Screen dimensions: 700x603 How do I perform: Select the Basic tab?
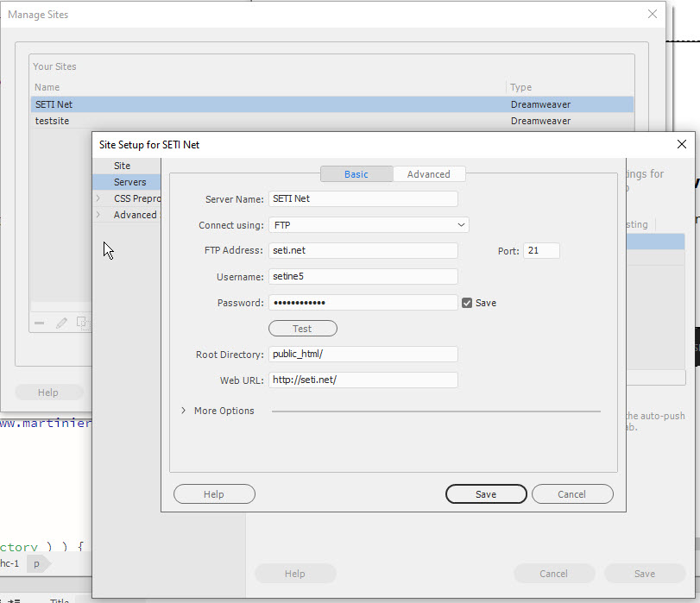point(356,174)
